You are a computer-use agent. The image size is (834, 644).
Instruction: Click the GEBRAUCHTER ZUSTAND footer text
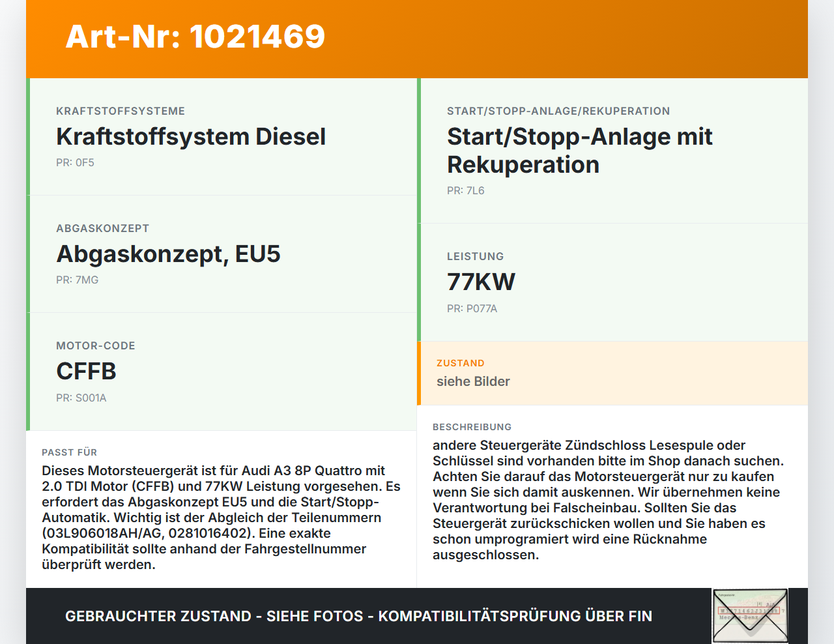[358, 617]
